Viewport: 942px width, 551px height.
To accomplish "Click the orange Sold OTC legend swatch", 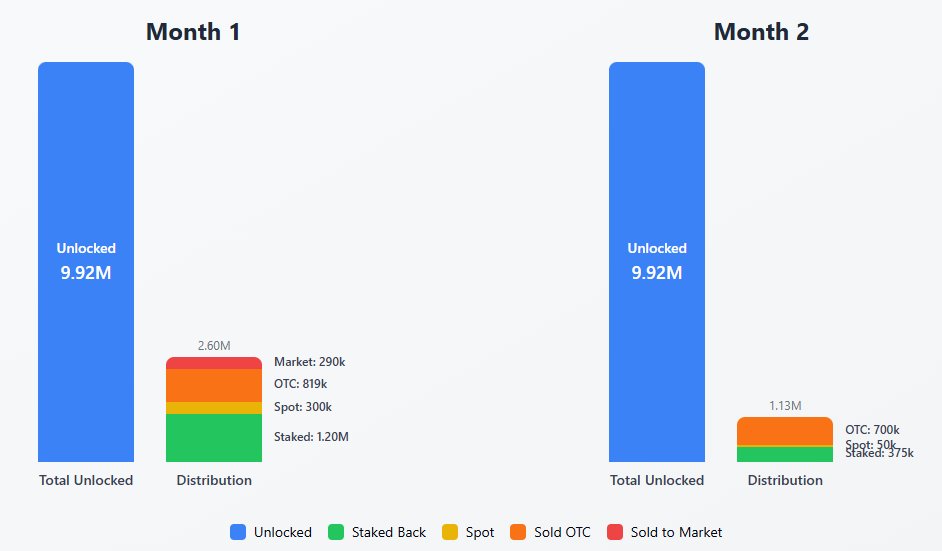I will pos(518,532).
